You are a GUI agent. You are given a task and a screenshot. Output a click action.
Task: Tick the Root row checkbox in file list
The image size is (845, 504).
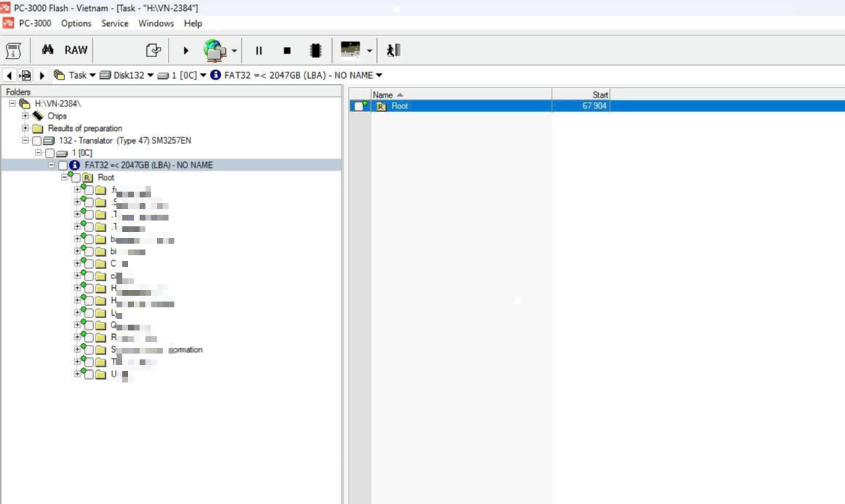pyautogui.click(x=359, y=106)
